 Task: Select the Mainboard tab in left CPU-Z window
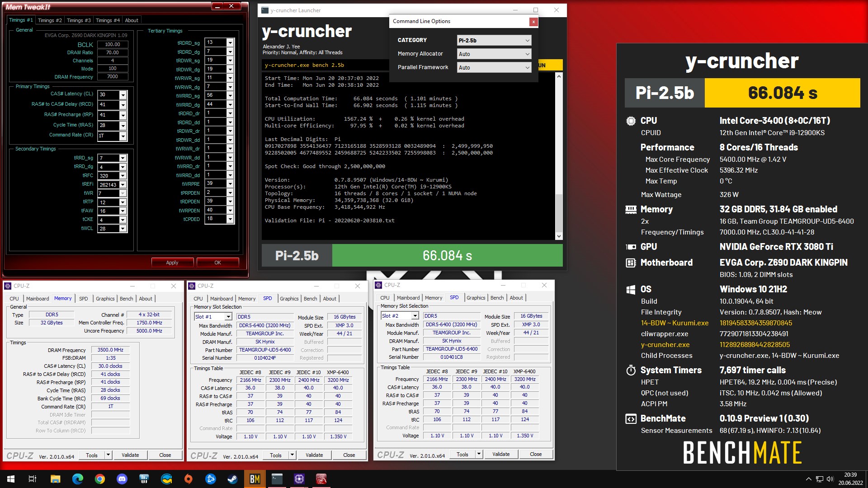38,299
